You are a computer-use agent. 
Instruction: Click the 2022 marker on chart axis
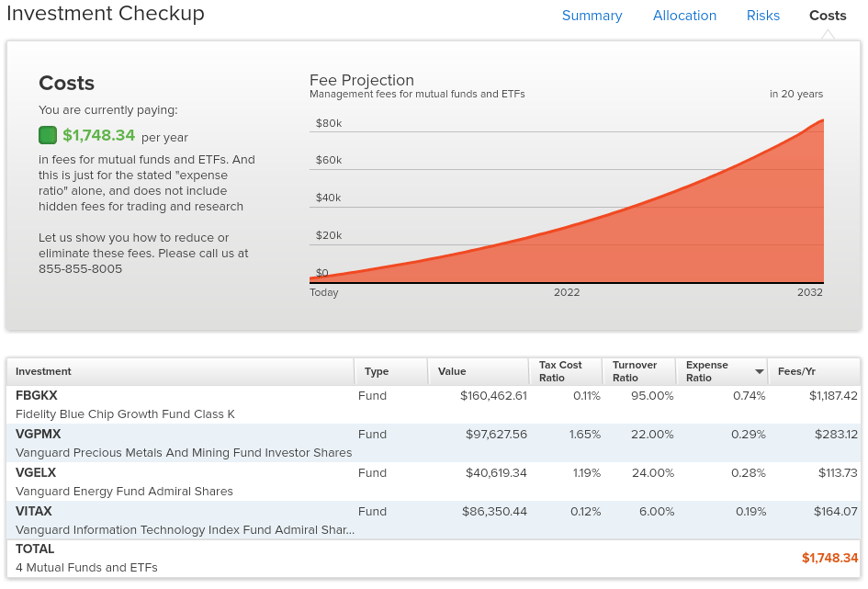pyautogui.click(x=567, y=292)
